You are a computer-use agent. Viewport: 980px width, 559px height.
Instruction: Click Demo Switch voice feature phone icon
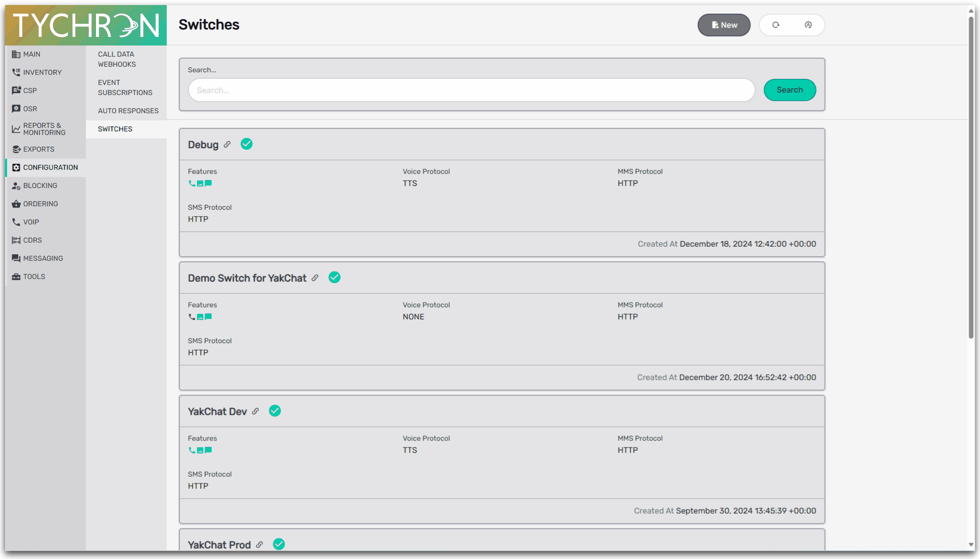pos(192,317)
